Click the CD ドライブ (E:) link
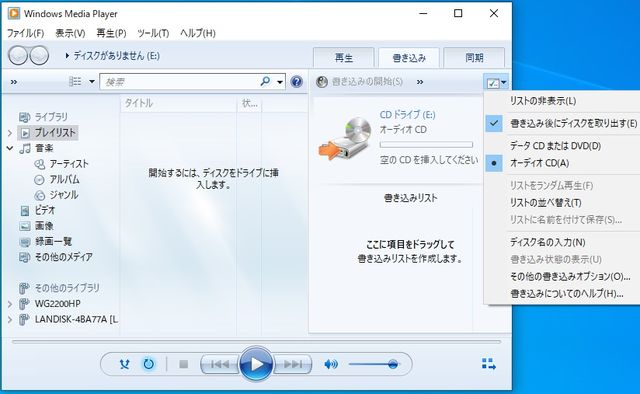 click(x=407, y=115)
